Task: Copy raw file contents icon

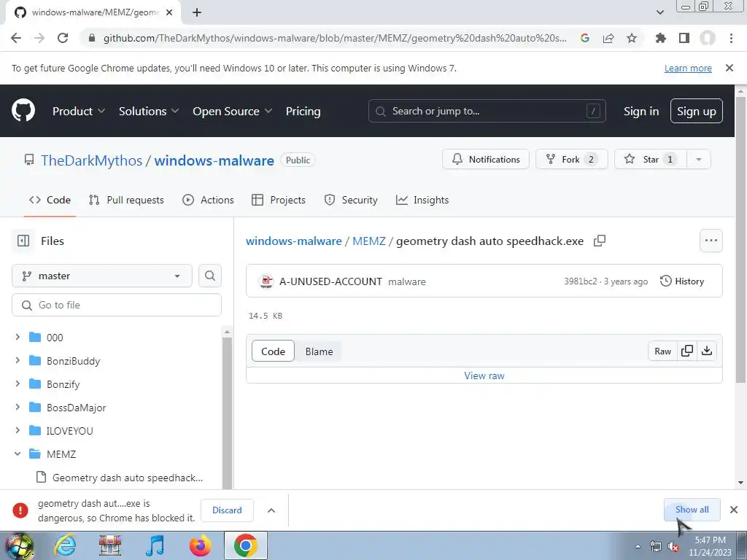Action: point(687,351)
